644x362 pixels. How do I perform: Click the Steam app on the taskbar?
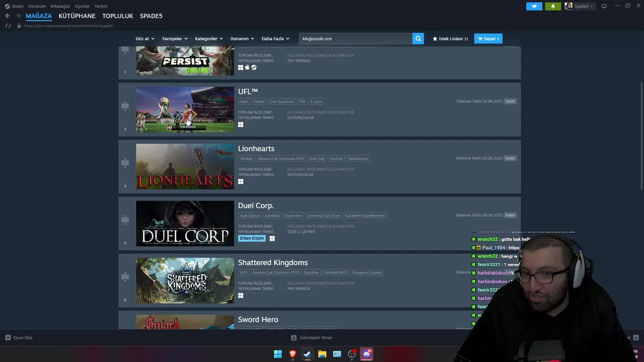[307, 354]
